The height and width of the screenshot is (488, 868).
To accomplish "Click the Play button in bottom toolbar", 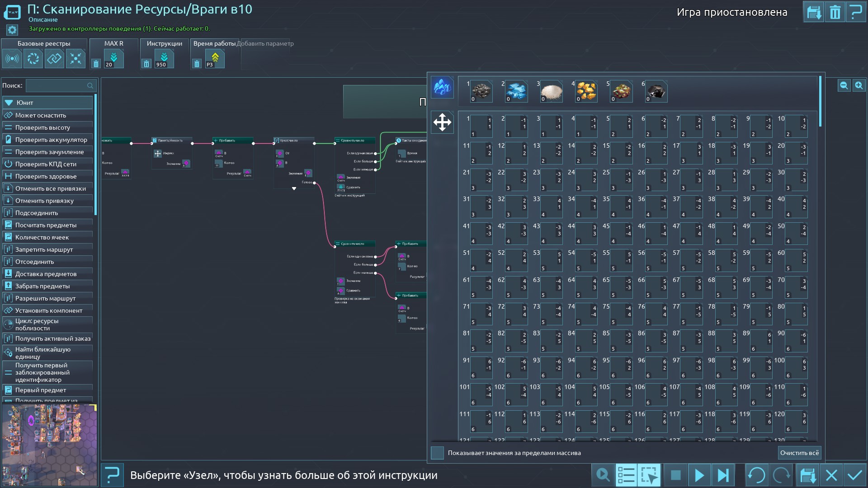I will coord(699,475).
